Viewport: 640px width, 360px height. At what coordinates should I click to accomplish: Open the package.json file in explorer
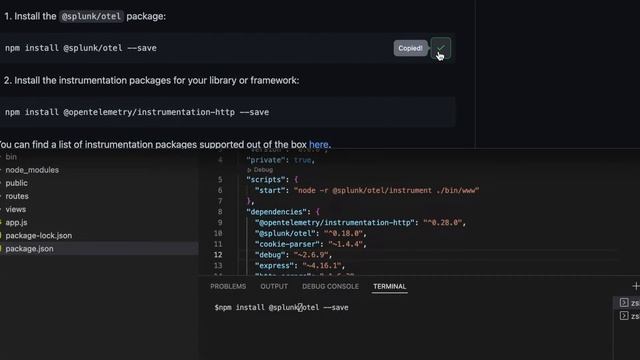(29, 249)
